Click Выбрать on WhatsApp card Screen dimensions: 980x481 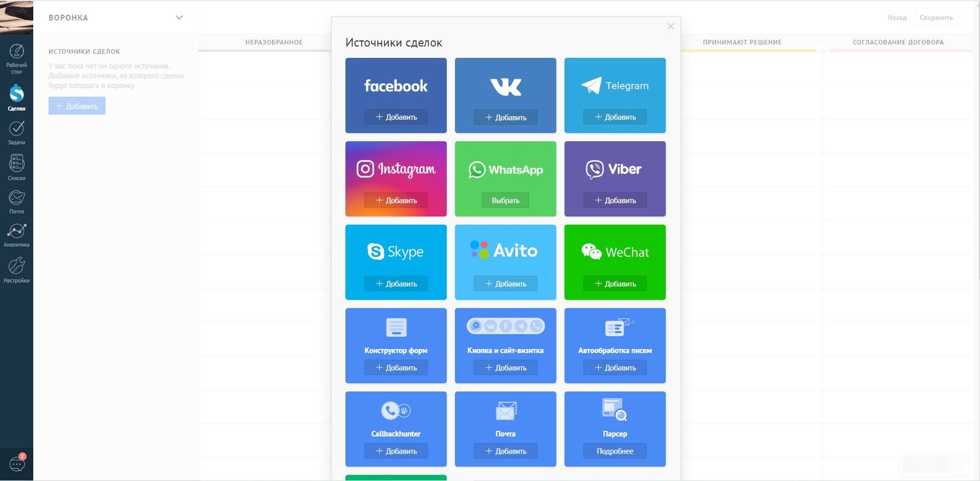tap(506, 200)
